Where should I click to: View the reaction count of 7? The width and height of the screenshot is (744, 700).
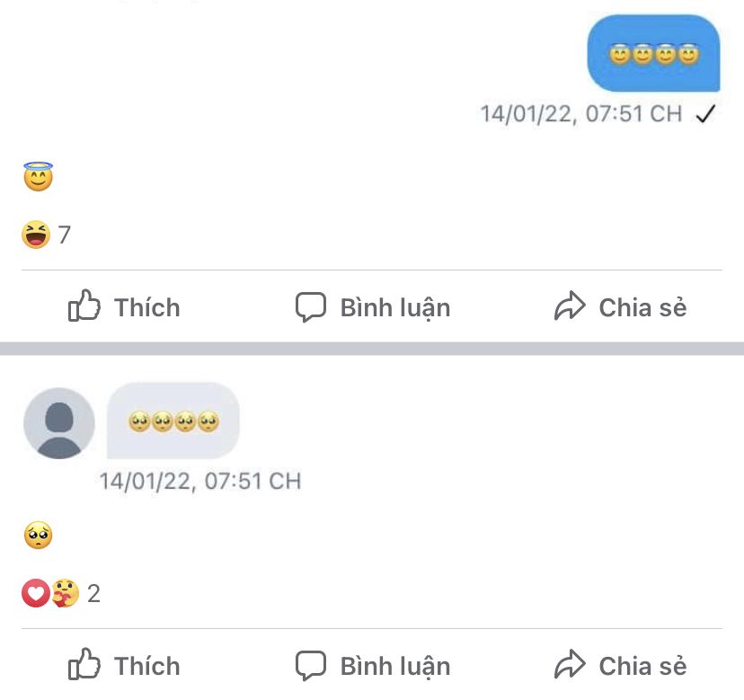(65, 235)
